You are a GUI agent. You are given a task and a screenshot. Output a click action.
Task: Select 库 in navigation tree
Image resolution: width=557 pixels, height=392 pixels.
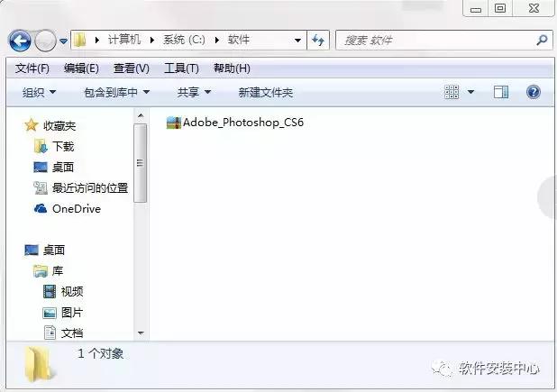(x=58, y=271)
